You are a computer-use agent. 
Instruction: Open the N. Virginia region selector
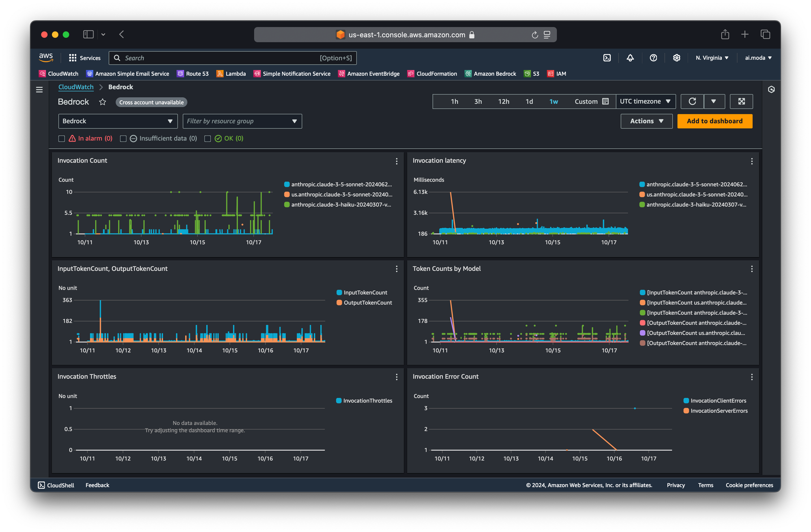pyautogui.click(x=712, y=58)
